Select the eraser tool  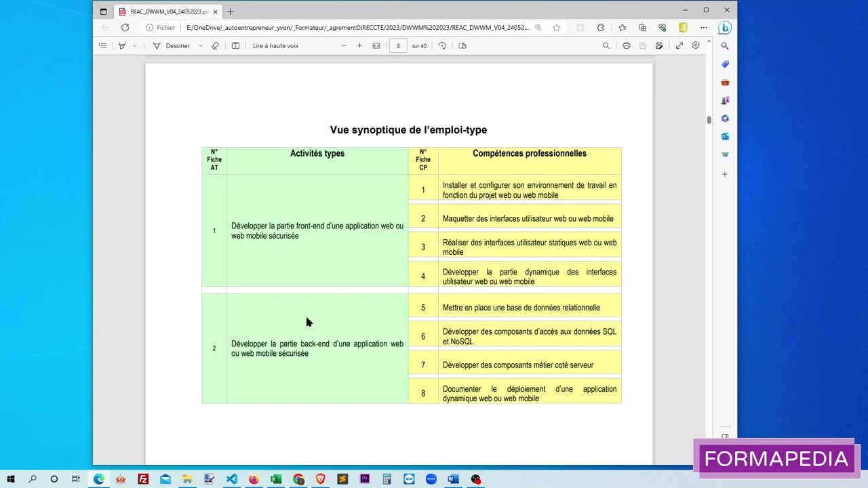tap(215, 45)
